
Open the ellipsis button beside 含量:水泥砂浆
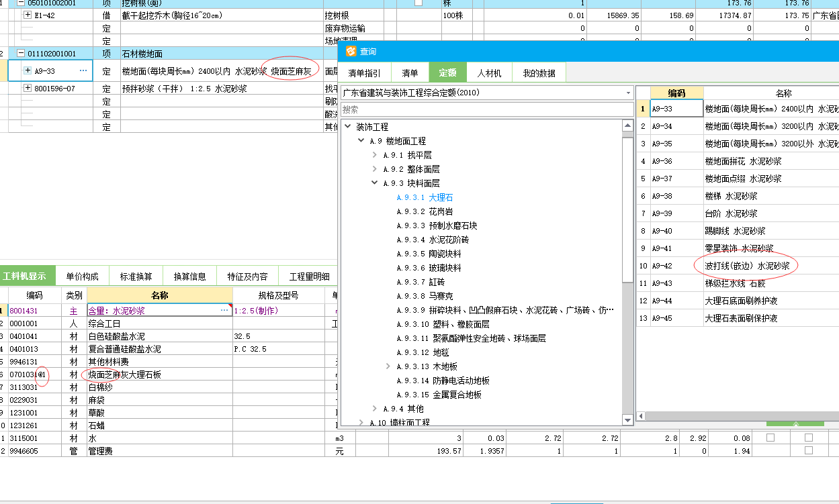point(224,311)
